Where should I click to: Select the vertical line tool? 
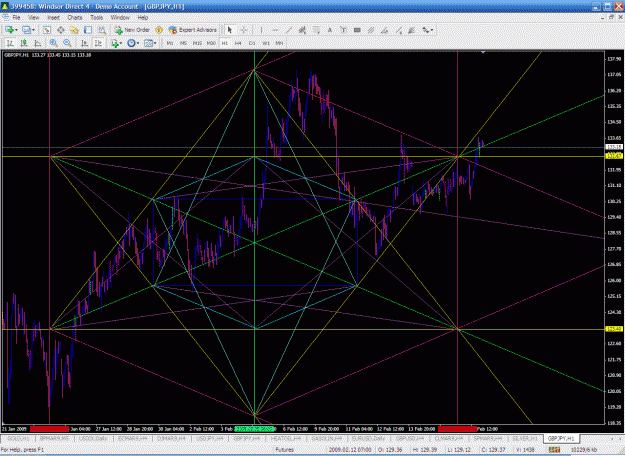(x=261, y=30)
